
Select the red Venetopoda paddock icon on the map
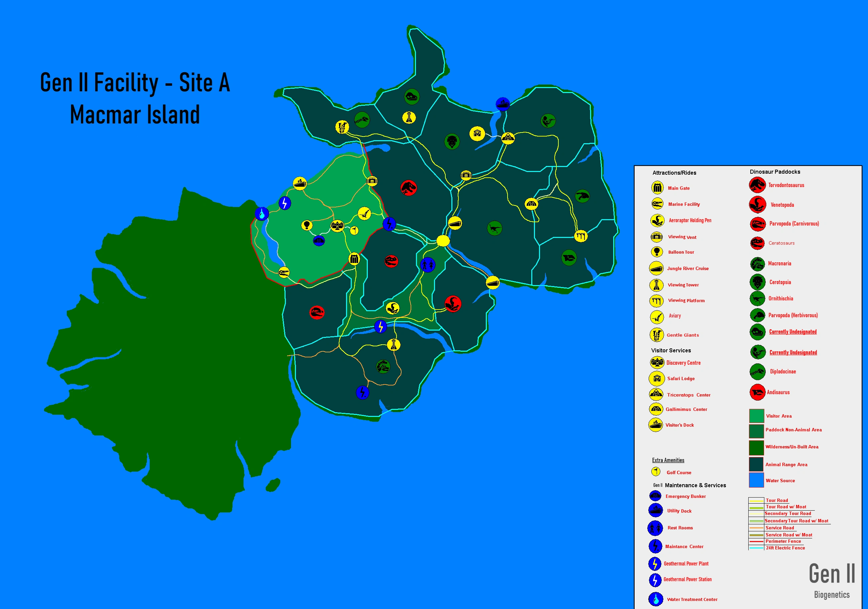(x=452, y=303)
